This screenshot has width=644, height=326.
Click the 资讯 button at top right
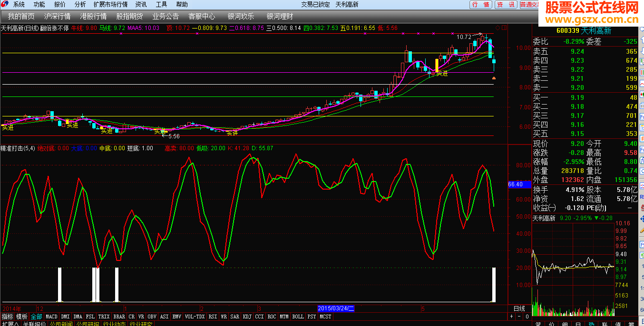point(506,4)
